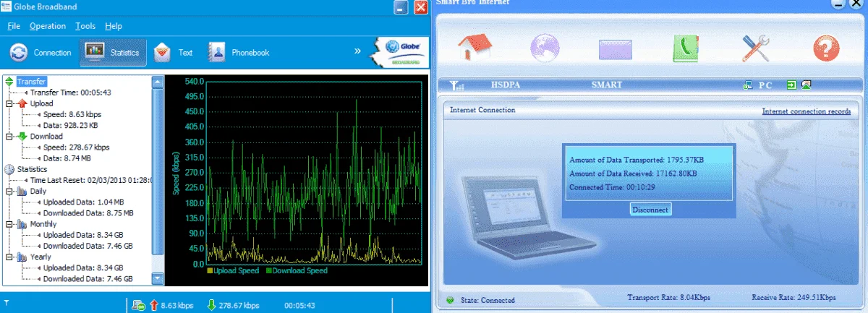
Task: Click 'Amount of Data Received: 17162.80KB' text
Action: (x=633, y=173)
